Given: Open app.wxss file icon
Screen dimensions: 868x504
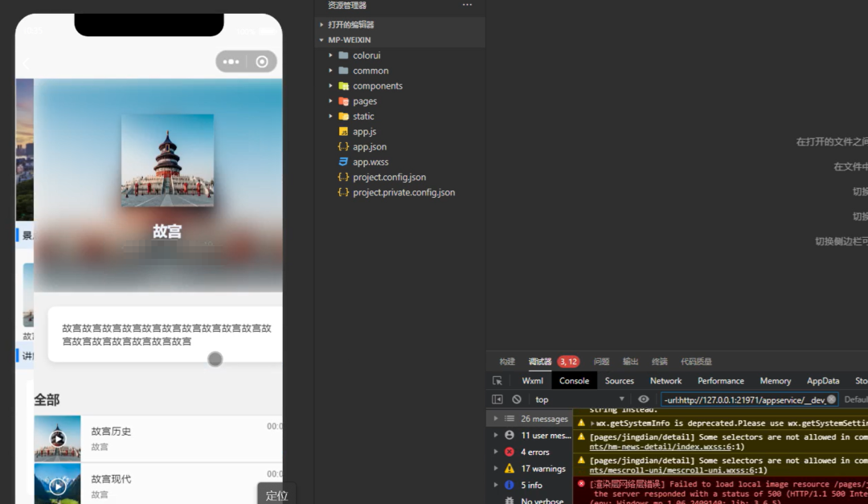Looking at the screenshot, I should click(343, 162).
